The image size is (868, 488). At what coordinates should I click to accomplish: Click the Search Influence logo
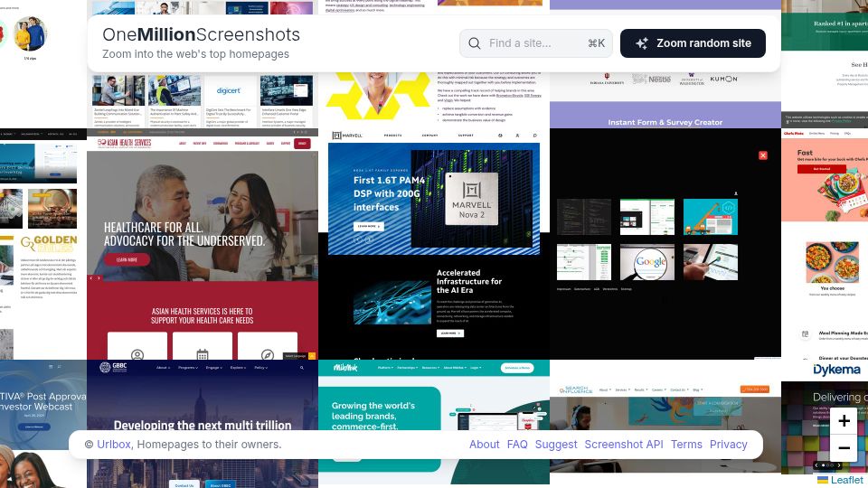click(x=576, y=389)
